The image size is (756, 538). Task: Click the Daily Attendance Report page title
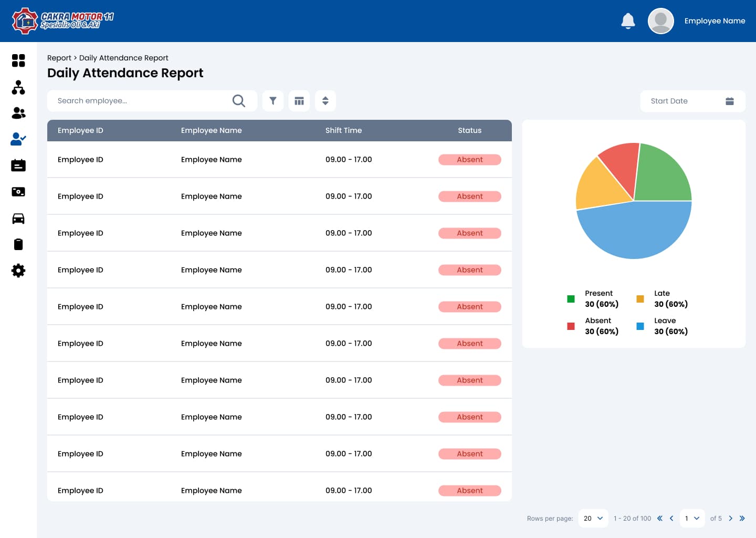point(125,73)
